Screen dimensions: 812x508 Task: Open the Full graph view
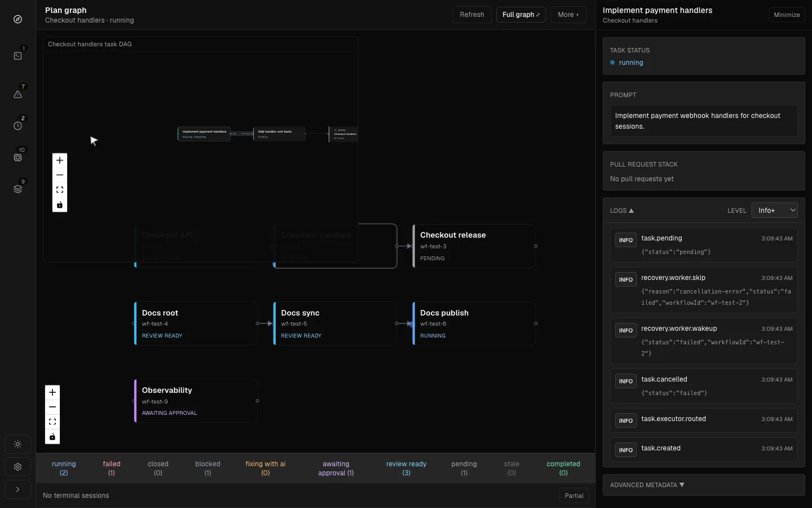521,15
